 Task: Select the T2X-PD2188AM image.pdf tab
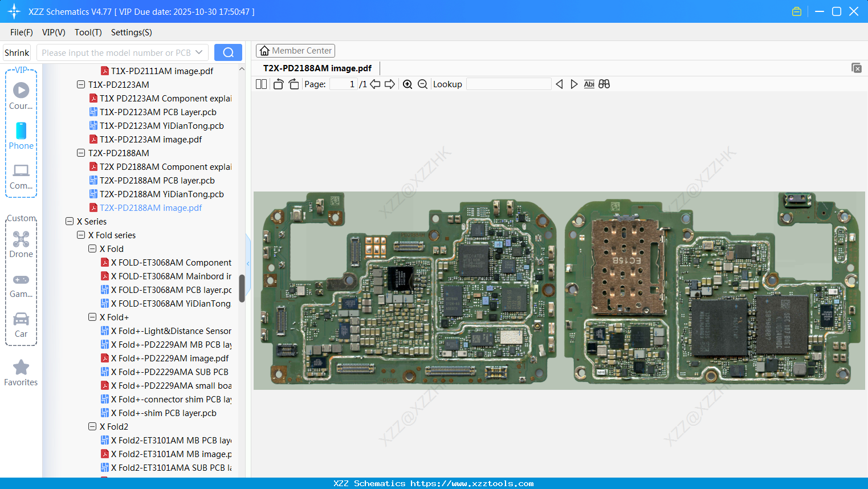pos(317,68)
